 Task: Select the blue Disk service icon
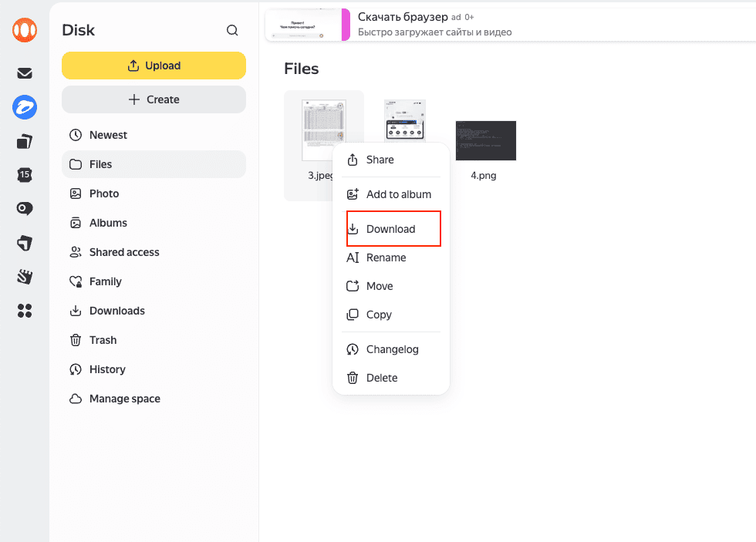coord(25,108)
